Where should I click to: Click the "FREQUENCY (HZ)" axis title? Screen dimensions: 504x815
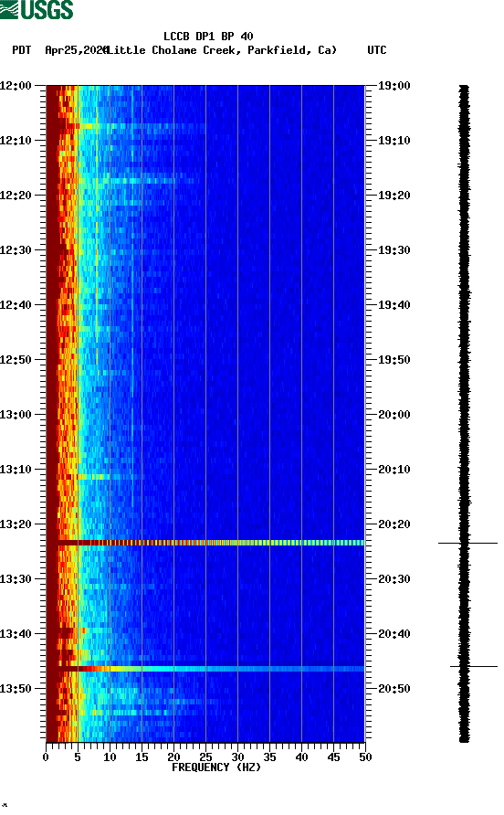click(216, 767)
